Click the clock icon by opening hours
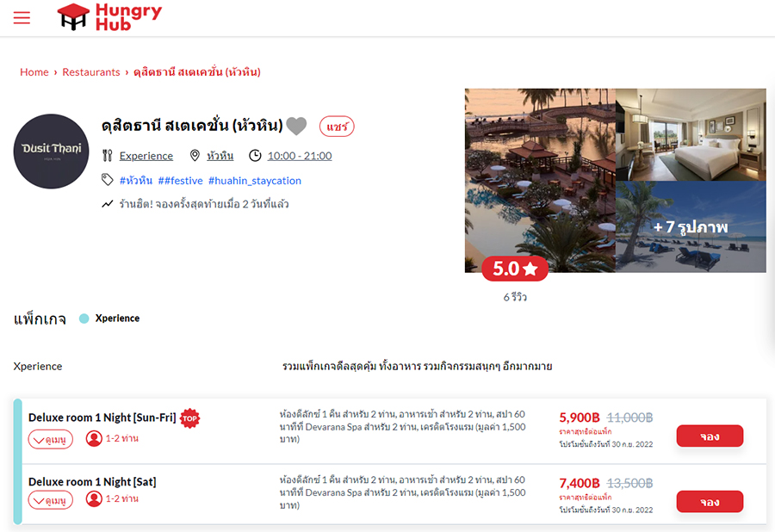Viewport: 775px width, 532px height. [255, 156]
